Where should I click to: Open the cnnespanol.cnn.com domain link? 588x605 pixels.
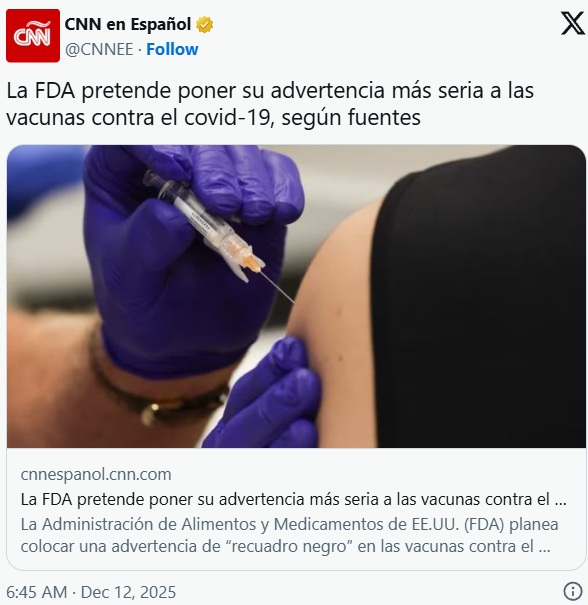coord(96,474)
